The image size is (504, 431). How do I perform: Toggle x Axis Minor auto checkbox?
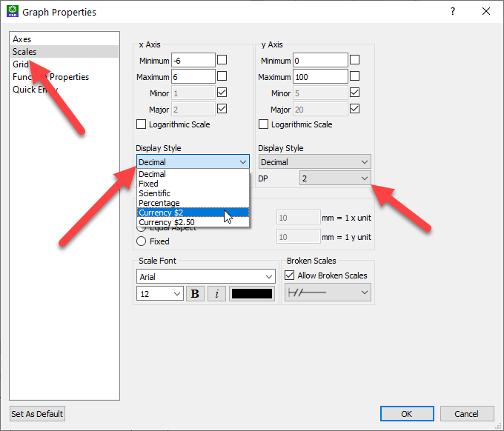(222, 93)
